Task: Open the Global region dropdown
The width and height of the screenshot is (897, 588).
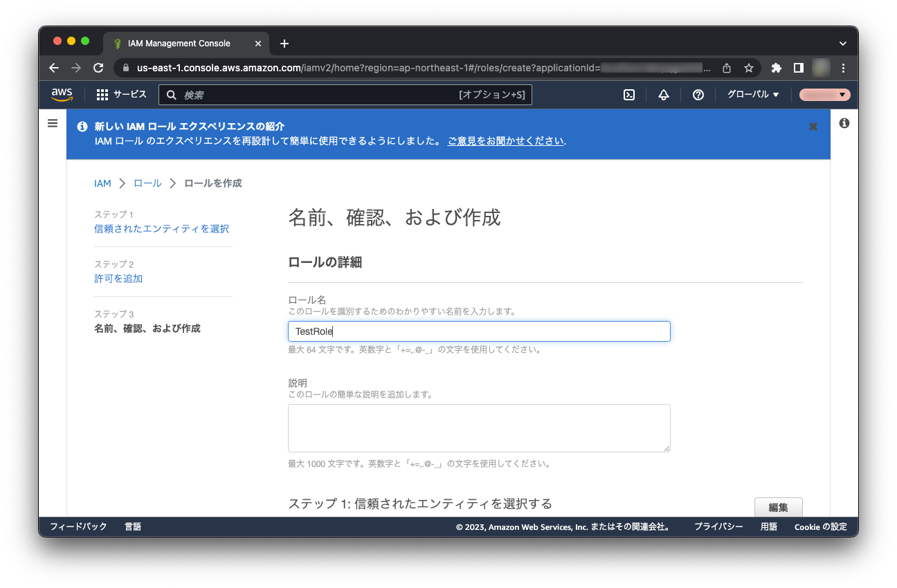Action: [x=752, y=95]
